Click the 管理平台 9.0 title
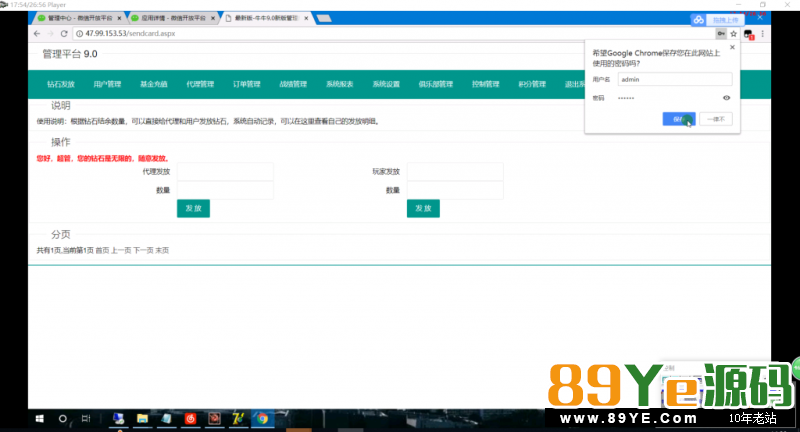 (x=70, y=54)
